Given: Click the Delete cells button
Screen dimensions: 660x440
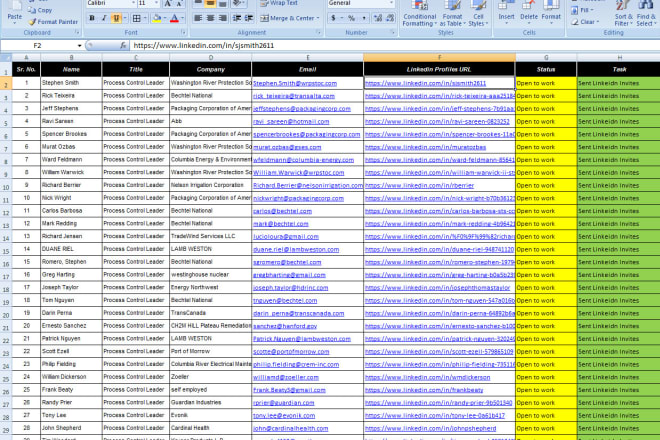Looking at the screenshot, I should click(x=529, y=13).
